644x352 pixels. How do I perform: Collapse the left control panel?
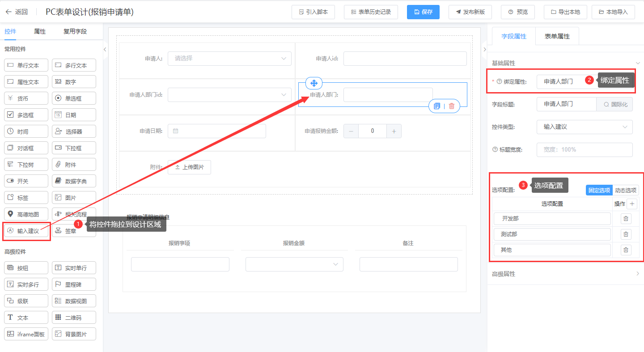[105, 50]
